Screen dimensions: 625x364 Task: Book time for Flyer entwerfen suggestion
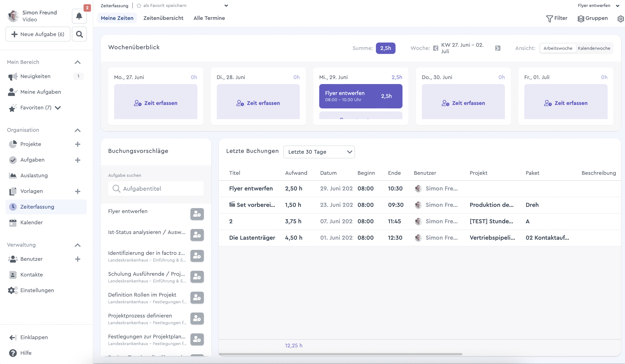(197, 214)
